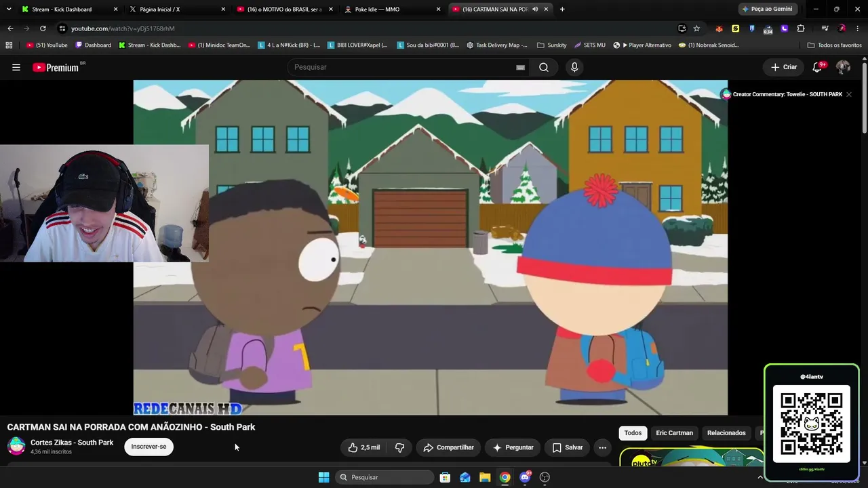Viewport: 868px width, 488px height.
Task: Open Microsoft Store from the taskbar
Action: [445, 477]
